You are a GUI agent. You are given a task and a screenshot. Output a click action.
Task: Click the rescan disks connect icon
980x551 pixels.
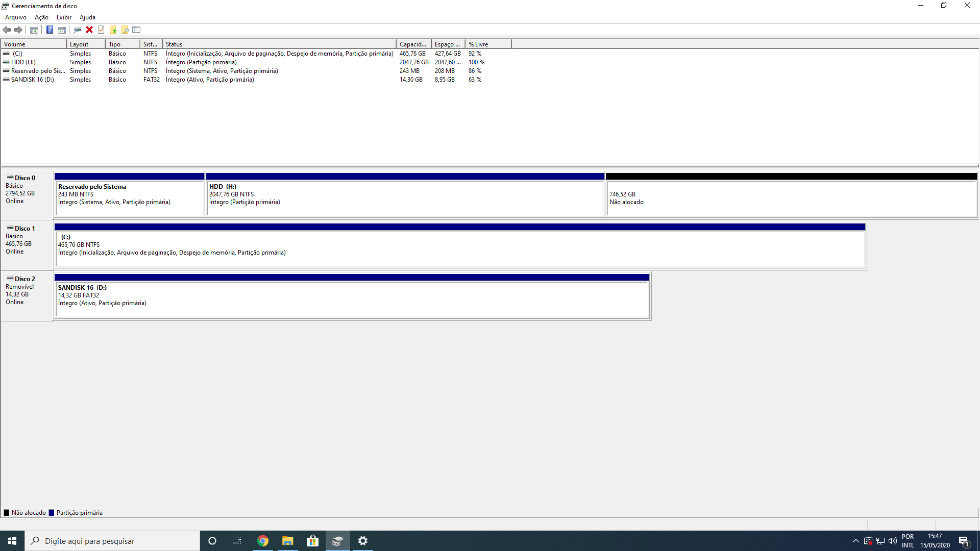tap(77, 30)
